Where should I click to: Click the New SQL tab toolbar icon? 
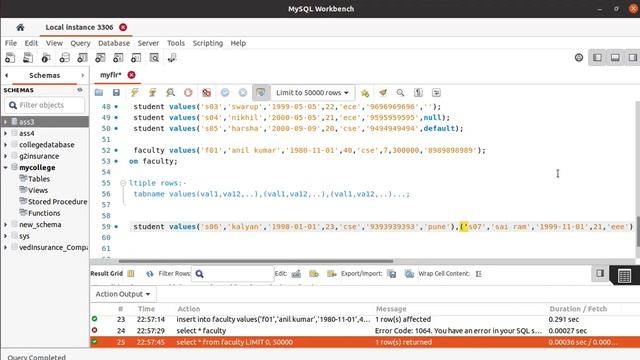10,58
